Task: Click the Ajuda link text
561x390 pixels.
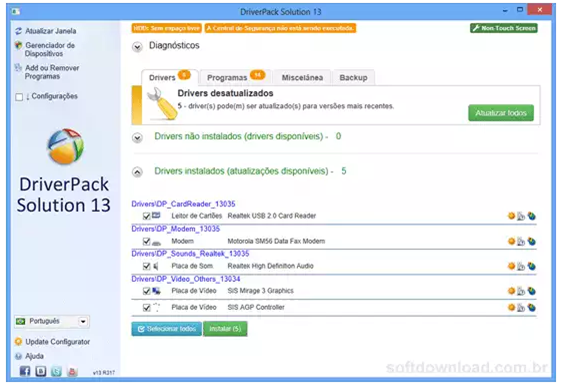Action: coord(34,356)
